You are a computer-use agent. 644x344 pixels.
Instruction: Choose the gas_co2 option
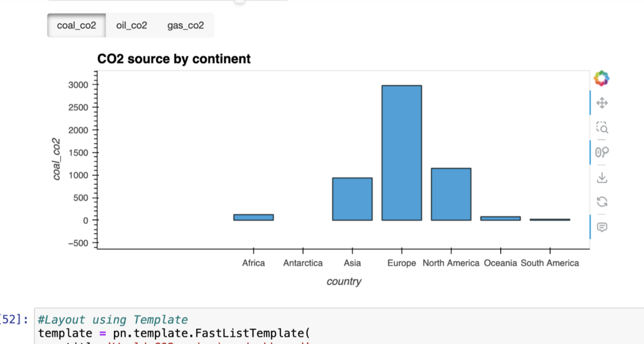coord(185,25)
